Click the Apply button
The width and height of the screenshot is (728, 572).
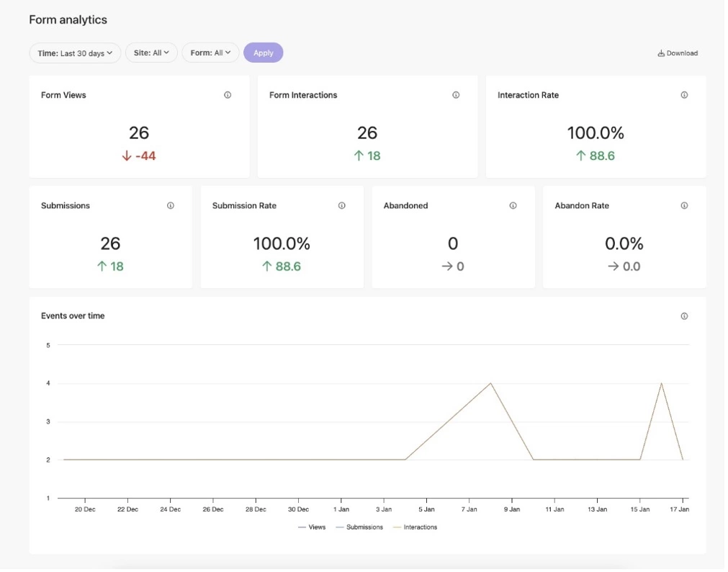pyautogui.click(x=264, y=53)
